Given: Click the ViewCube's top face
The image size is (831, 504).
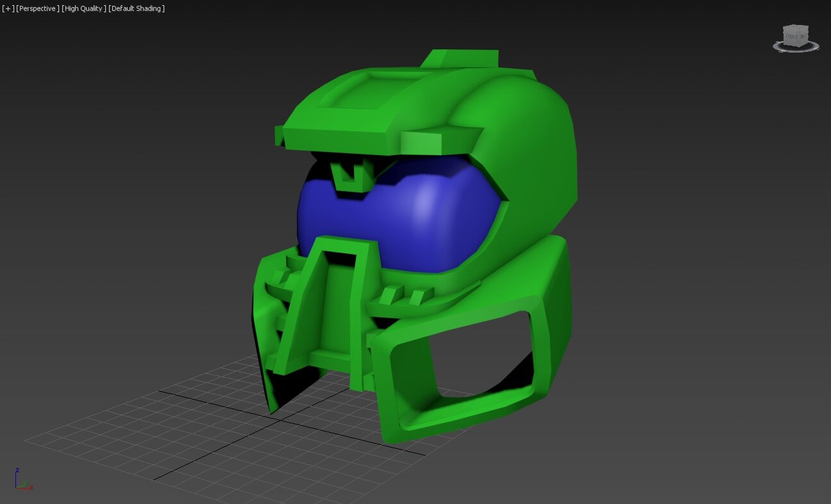Looking at the screenshot, I should pyautogui.click(x=797, y=28).
